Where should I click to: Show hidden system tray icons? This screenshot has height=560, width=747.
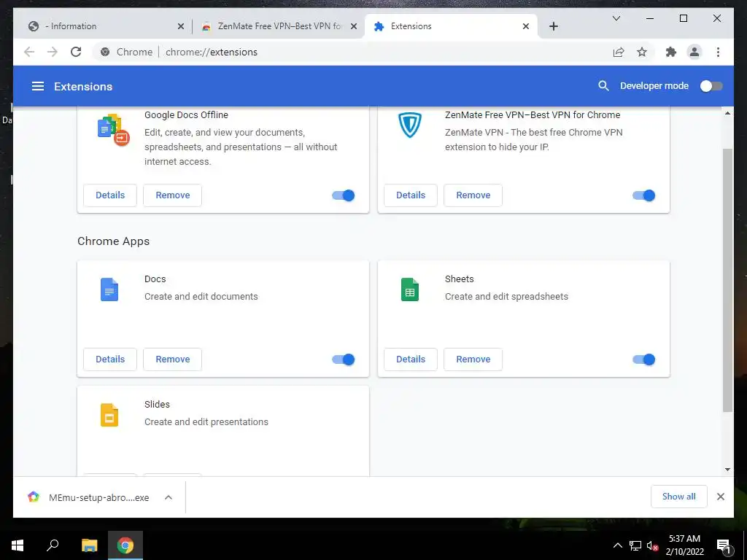pyautogui.click(x=617, y=545)
